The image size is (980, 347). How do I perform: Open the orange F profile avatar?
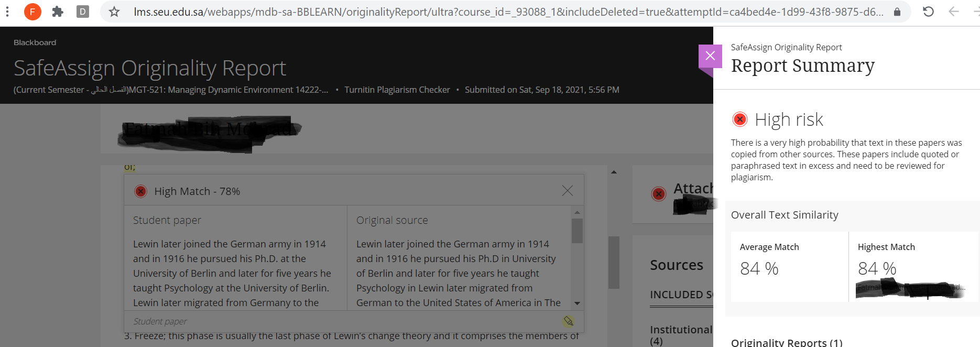32,12
